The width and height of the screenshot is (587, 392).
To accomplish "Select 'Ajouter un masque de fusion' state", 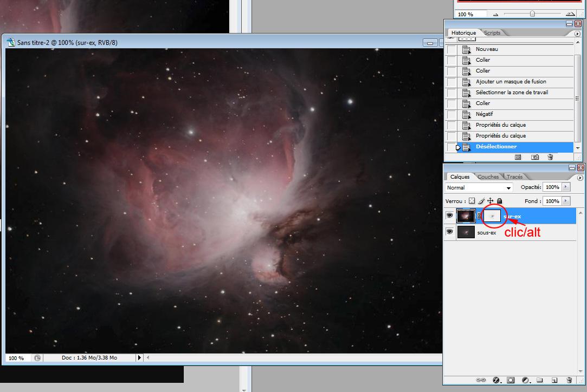I will point(511,82).
